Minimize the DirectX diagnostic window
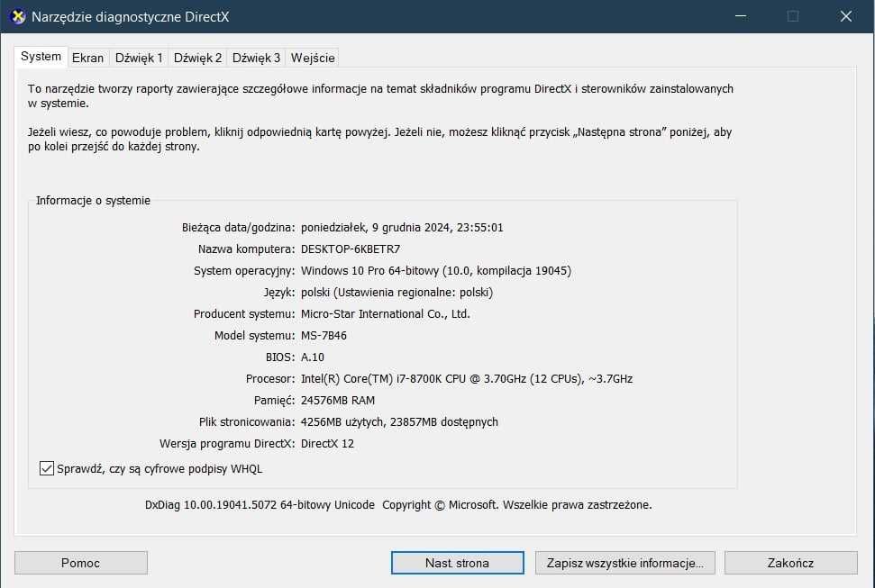The image size is (875, 588). (741, 16)
